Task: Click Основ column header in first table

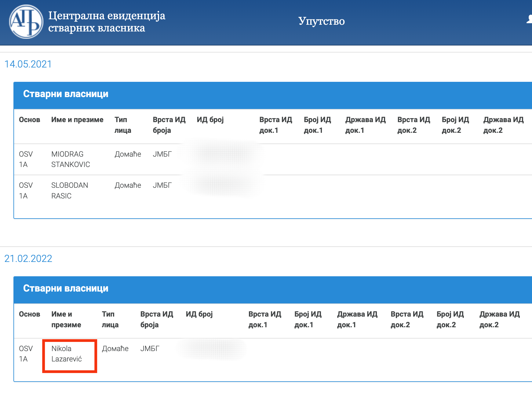Action: click(29, 120)
